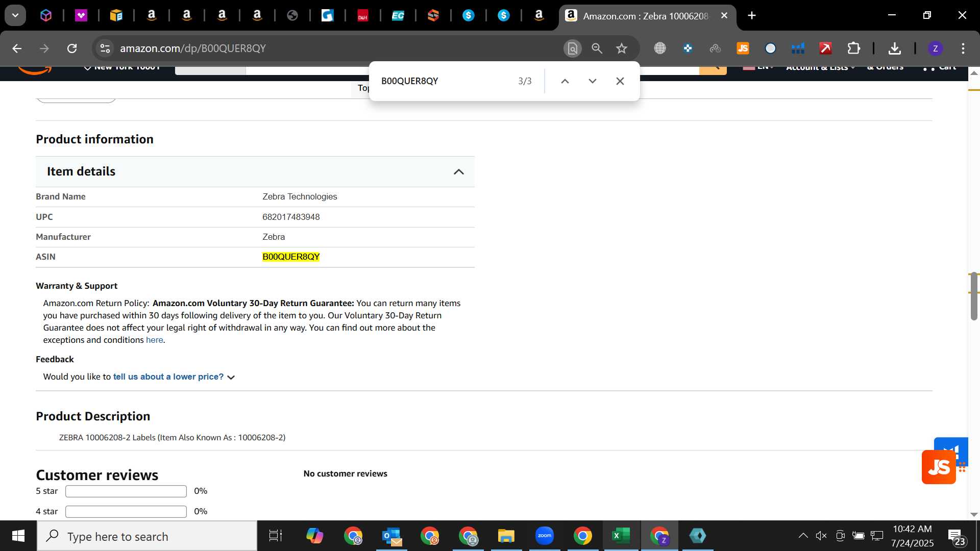The width and height of the screenshot is (980, 551).
Task: Open tab search dropdown arrow
Action: click(x=15, y=16)
